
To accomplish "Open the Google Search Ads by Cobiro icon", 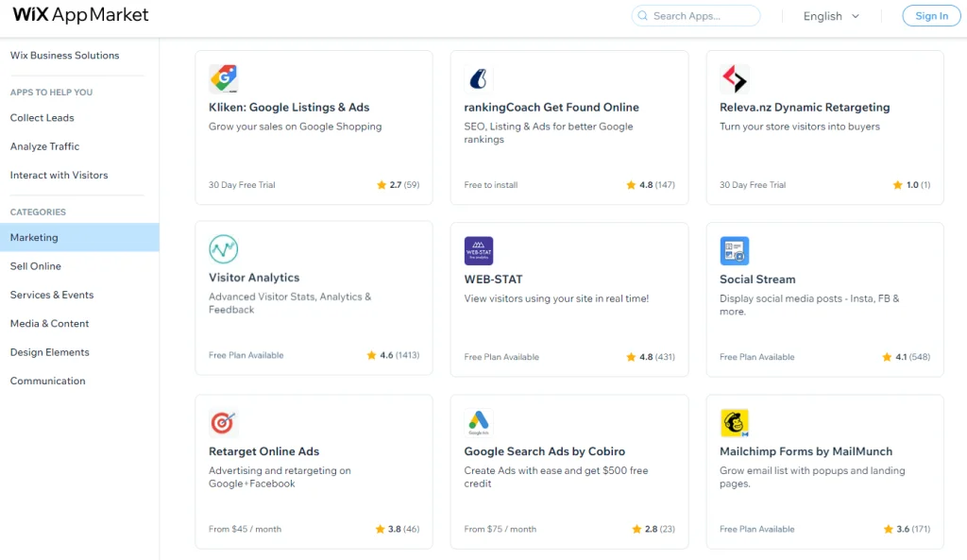I will [479, 422].
